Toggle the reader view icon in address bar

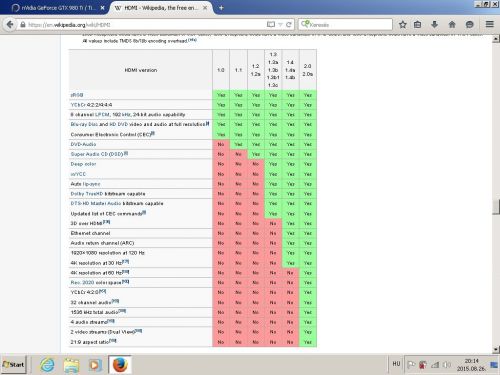[271, 24]
